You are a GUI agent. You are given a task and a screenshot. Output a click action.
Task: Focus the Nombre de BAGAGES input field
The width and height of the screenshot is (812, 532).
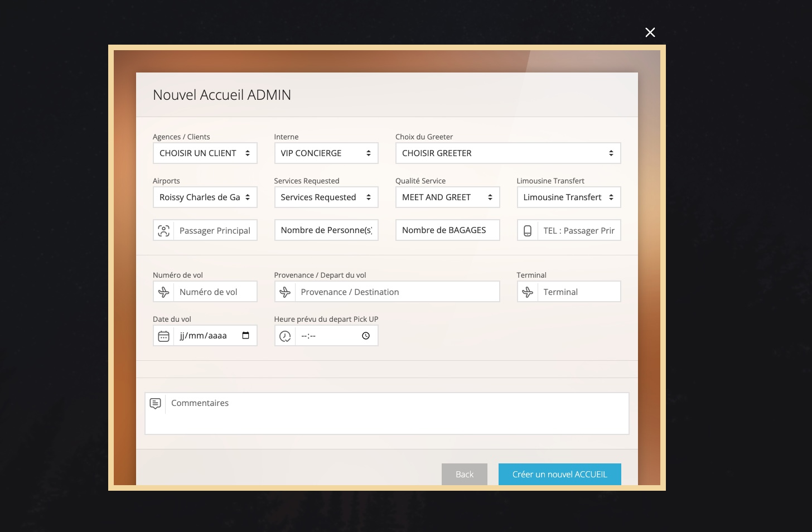pyautogui.click(x=447, y=230)
